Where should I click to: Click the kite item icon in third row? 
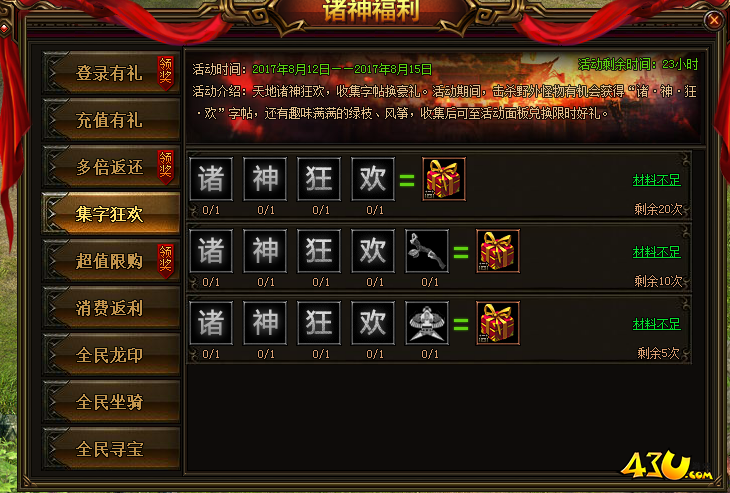tap(427, 323)
